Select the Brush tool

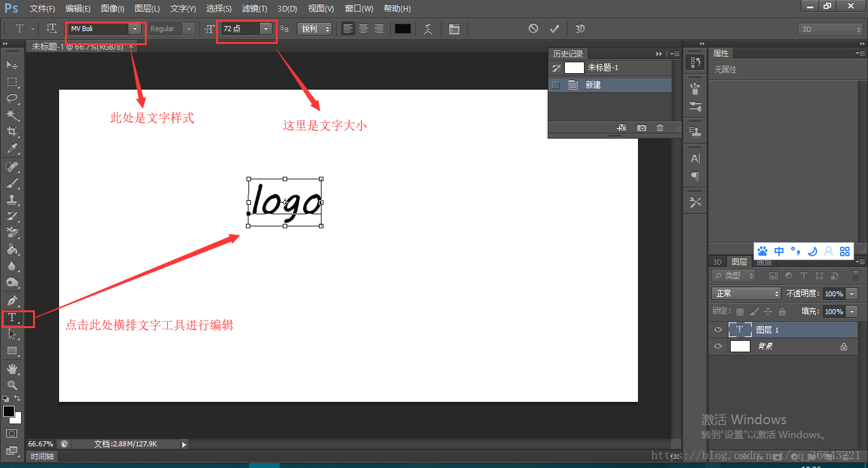pyautogui.click(x=12, y=183)
